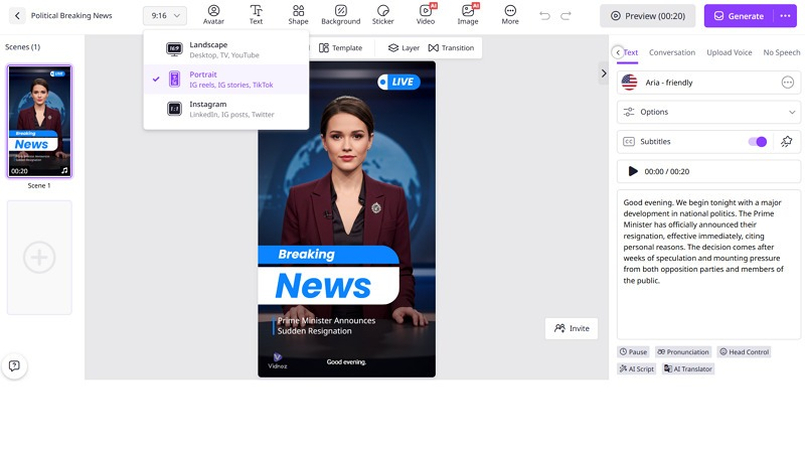Switch to the Upload Voice tab
The image size is (805, 450).
[x=729, y=52]
